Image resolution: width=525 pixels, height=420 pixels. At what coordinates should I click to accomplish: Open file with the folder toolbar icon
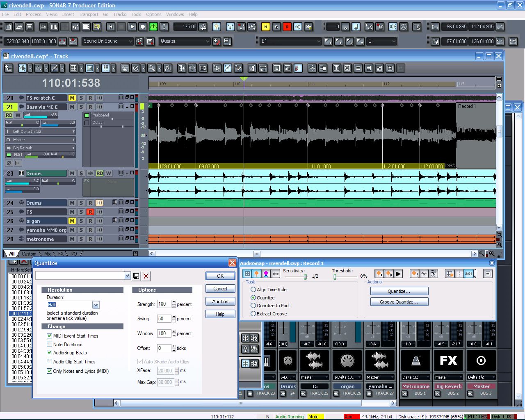[19, 27]
